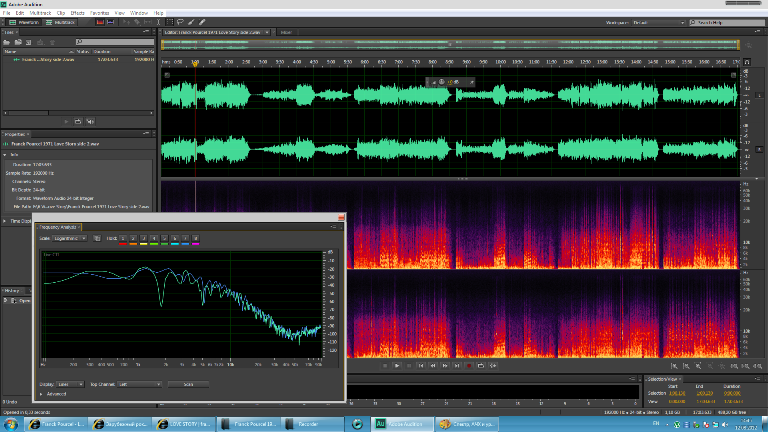
Task: Open the Scale dropdown in Frequency Analysis
Action: click(70, 239)
